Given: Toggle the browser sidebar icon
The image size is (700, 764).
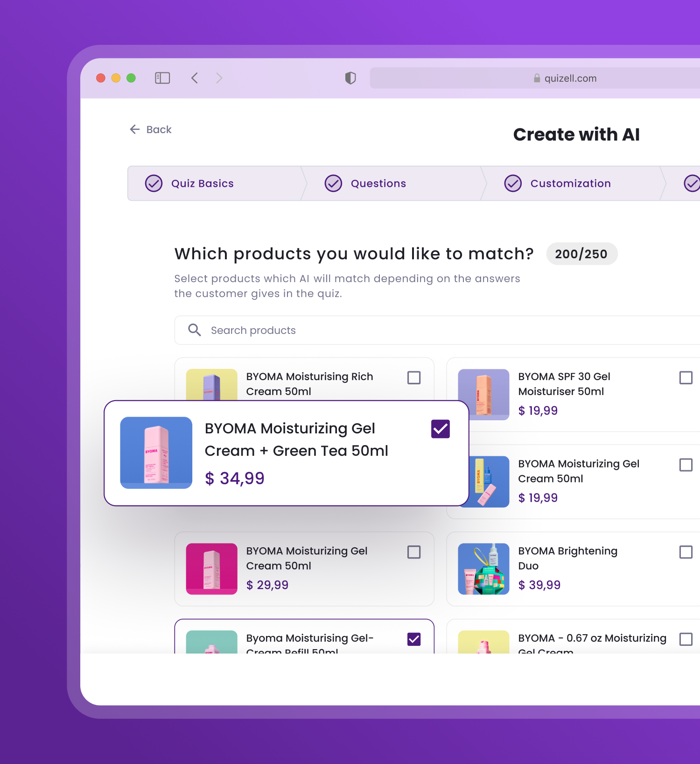Looking at the screenshot, I should [x=162, y=78].
